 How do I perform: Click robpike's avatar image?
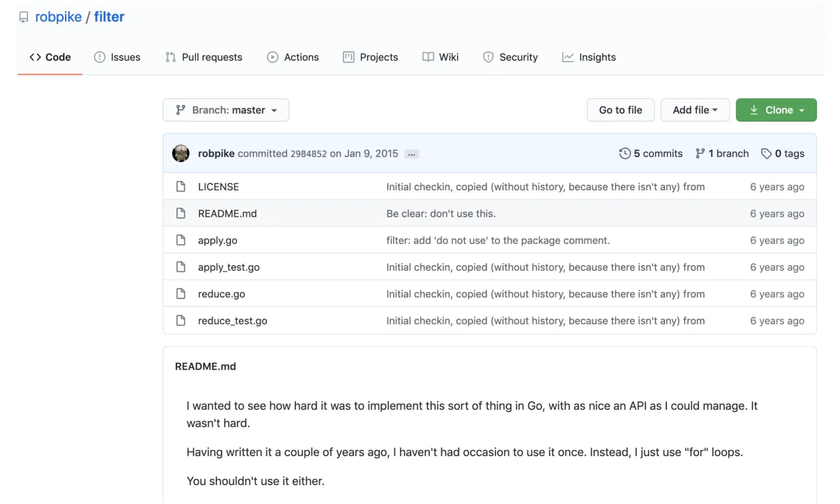pyautogui.click(x=181, y=153)
